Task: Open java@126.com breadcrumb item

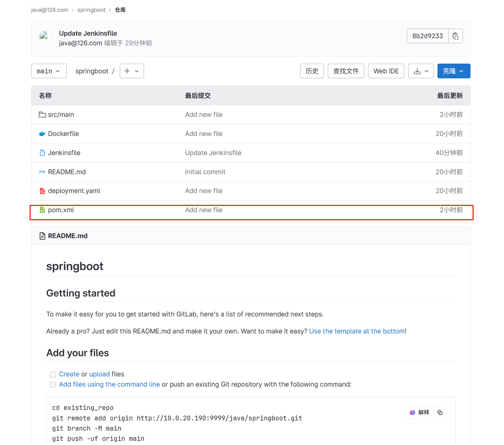Action: 50,10
